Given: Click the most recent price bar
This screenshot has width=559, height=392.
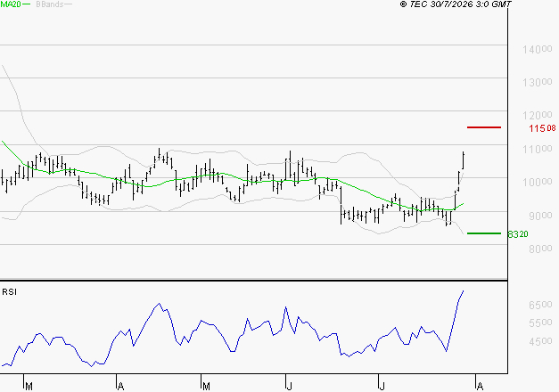Looking at the screenshot, I should coord(463,160).
